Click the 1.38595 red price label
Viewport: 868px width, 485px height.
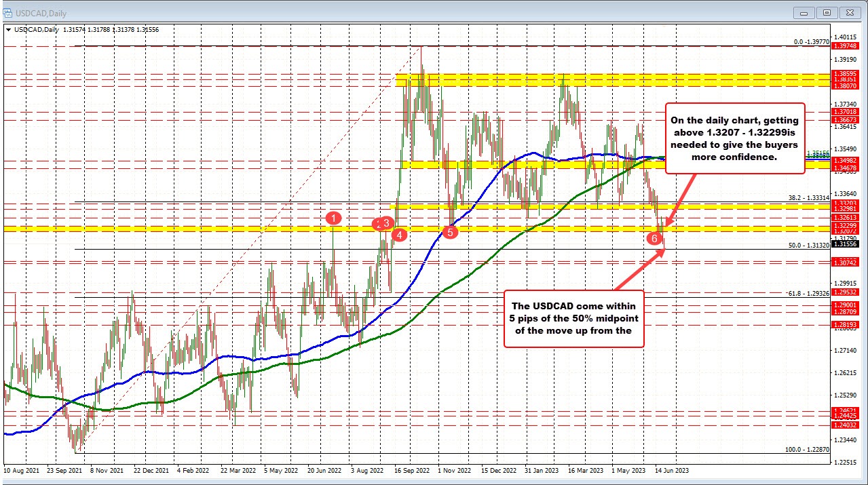click(x=847, y=73)
